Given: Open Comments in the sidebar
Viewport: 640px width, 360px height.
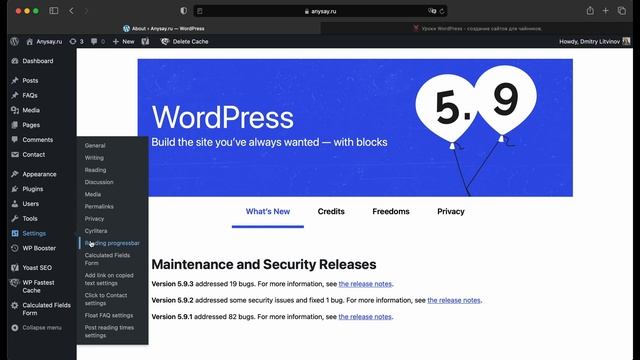Looking at the screenshot, I should [38, 140].
